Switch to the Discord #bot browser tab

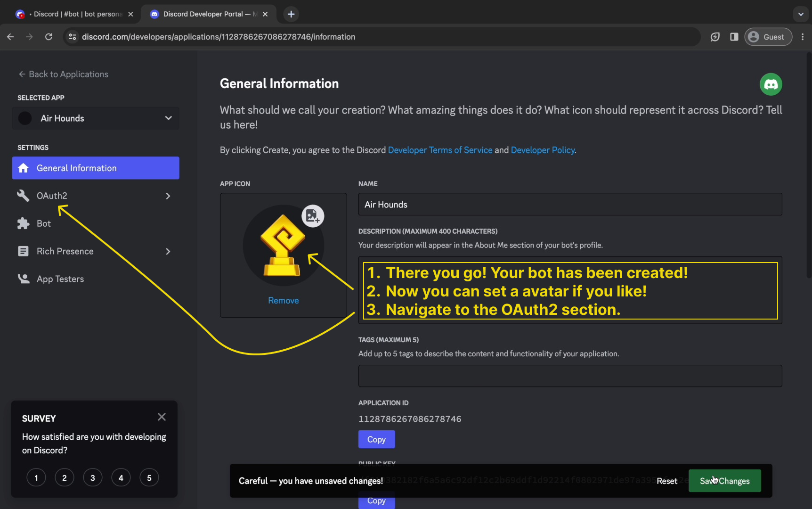[x=75, y=14]
